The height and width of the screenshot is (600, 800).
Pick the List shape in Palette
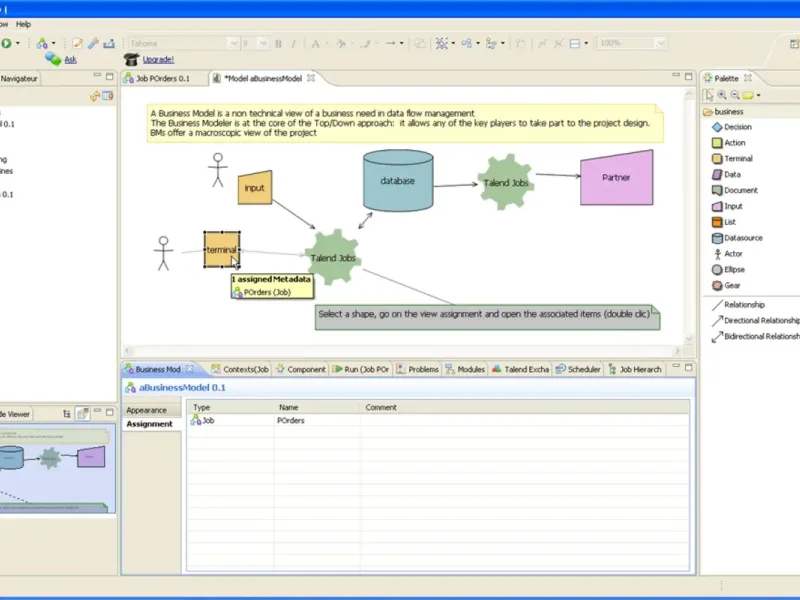tap(724, 222)
